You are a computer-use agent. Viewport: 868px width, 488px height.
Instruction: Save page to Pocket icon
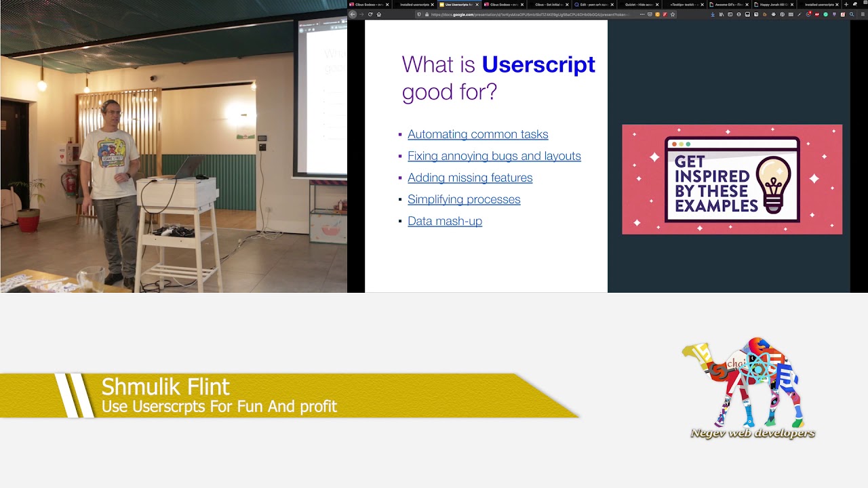tap(650, 14)
